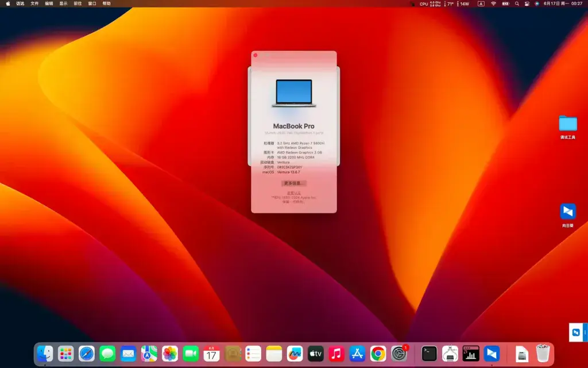The height and width of the screenshot is (368, 588).
Task: Open the blue Sunflower remote app in Dock
Action: pyautogui.click(x=492, y=354)
